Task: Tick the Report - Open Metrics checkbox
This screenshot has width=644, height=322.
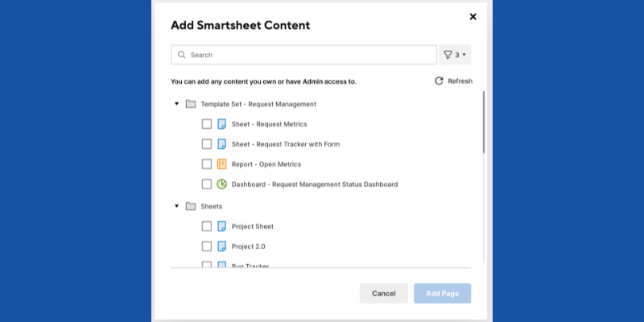Action: (207, 164)
